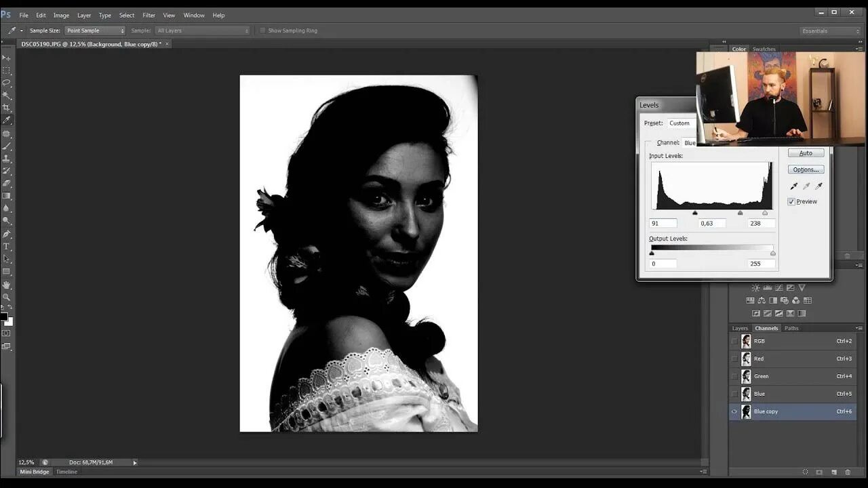Viewport: 868px width, 488px height.
Task: Toggle the Preview checkbox in Levels
Action: pyautogui.click(x=791, y=201)
